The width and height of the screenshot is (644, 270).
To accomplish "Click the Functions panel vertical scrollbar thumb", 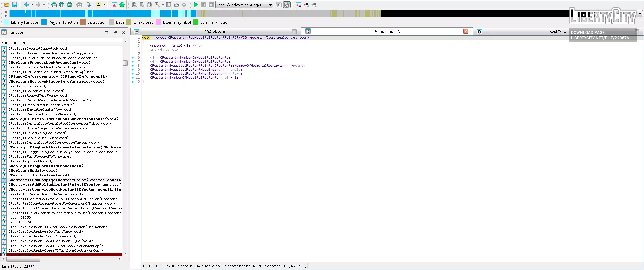I will [125, 63].
